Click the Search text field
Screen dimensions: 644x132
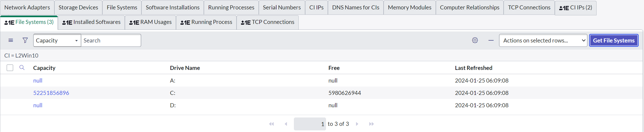click(111, 40)
